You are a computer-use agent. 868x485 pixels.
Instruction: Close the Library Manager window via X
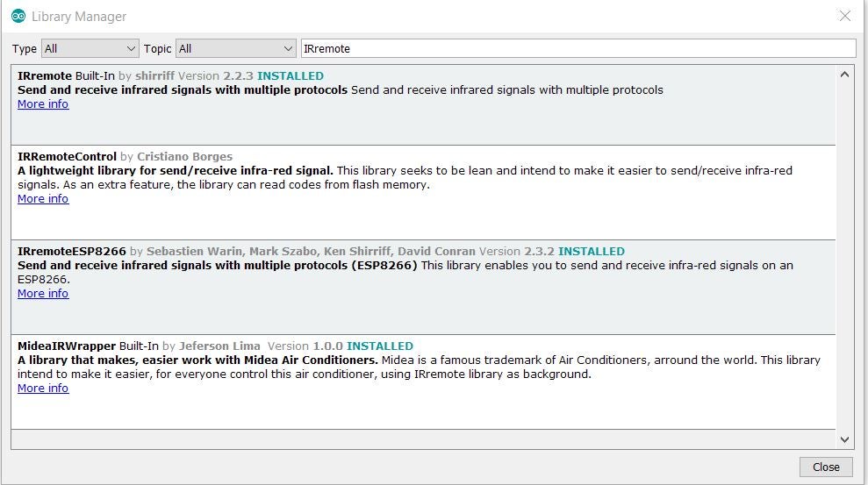pyautogui.click(x=845, y=16)
